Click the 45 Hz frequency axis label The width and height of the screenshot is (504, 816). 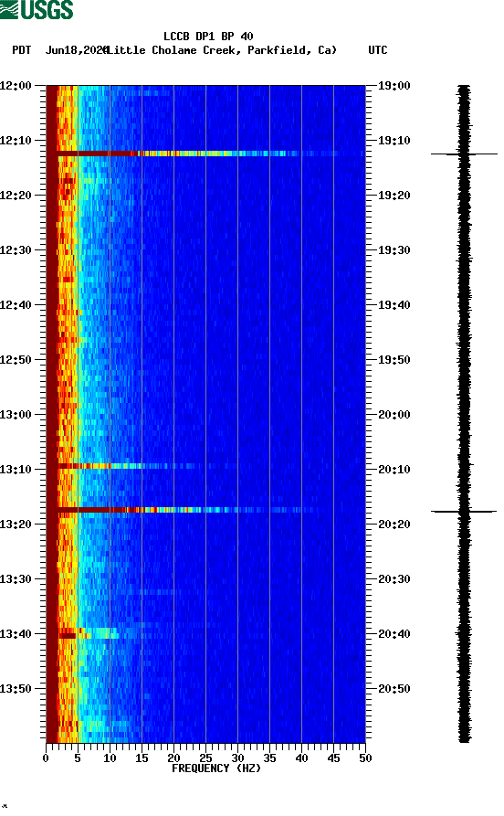pos(333,758)
